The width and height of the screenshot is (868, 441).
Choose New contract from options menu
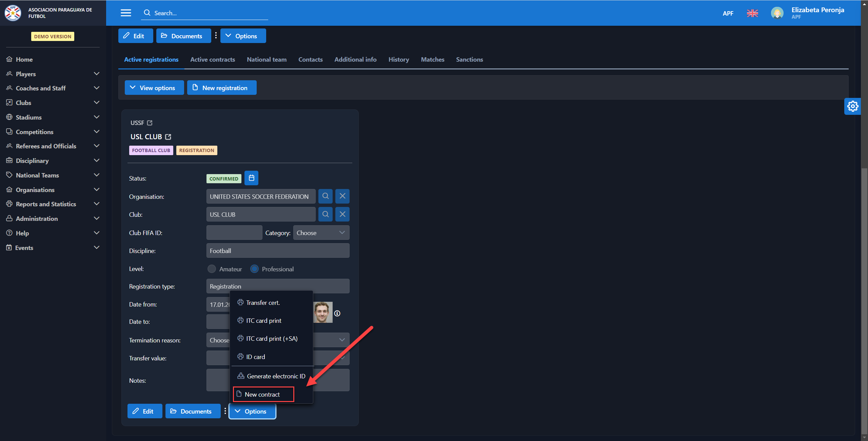(263, 394)
